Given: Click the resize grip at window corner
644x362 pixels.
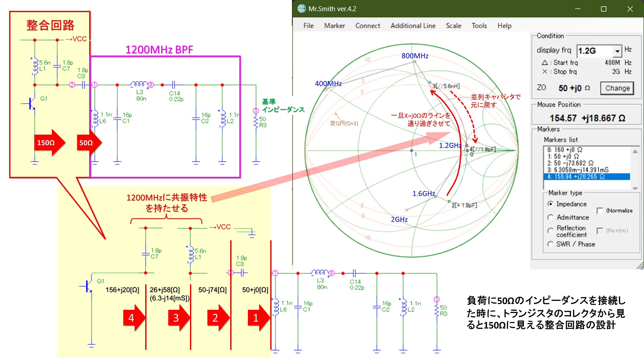Looking at the screenshot, I should click(640, 265).
